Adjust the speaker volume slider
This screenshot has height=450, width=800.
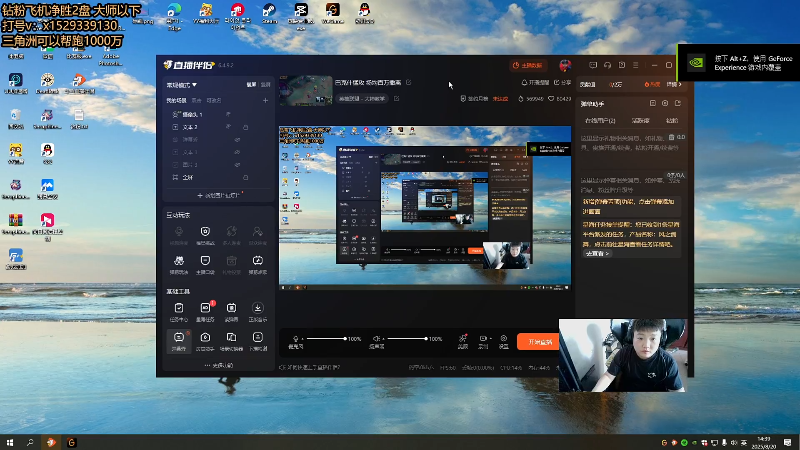tap(407, 339)
